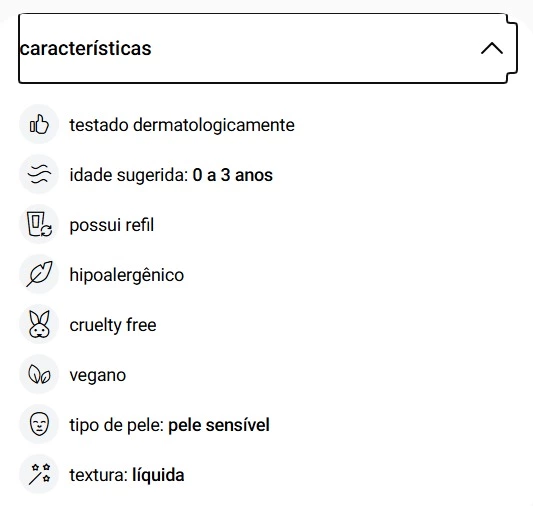The height and width of the screenshot is (506, 533).
Task: Click the thumbs-up dermatologically tested icon
Action: 39,124
